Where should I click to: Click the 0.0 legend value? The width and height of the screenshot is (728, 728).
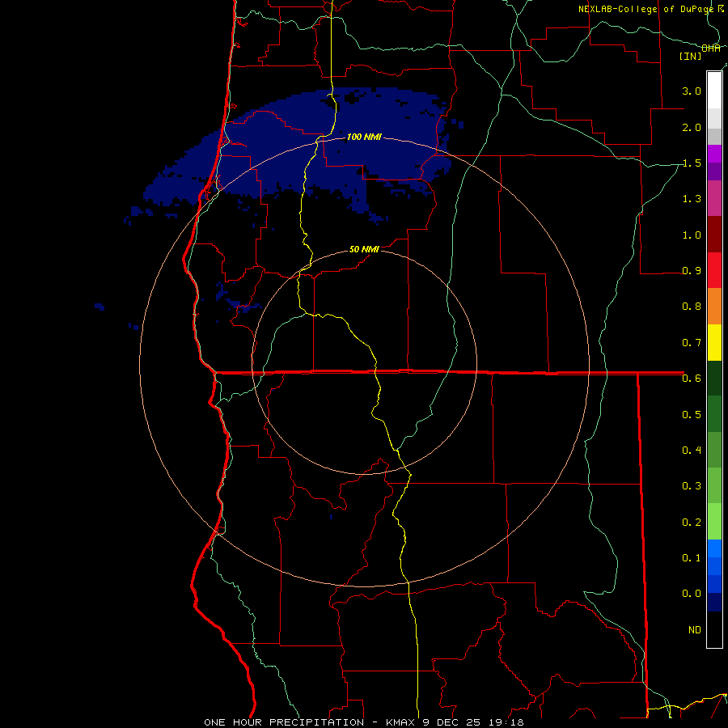(692, 594)
